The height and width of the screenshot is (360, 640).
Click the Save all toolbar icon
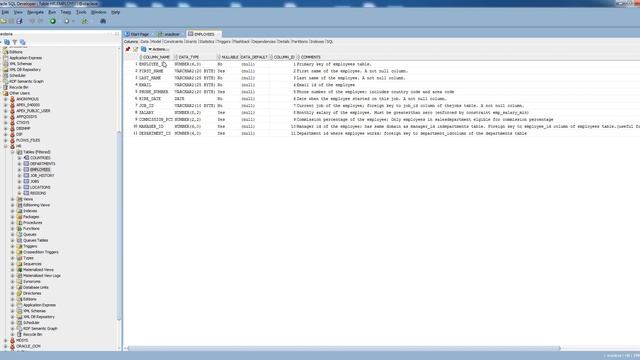(x=19, y=21)
